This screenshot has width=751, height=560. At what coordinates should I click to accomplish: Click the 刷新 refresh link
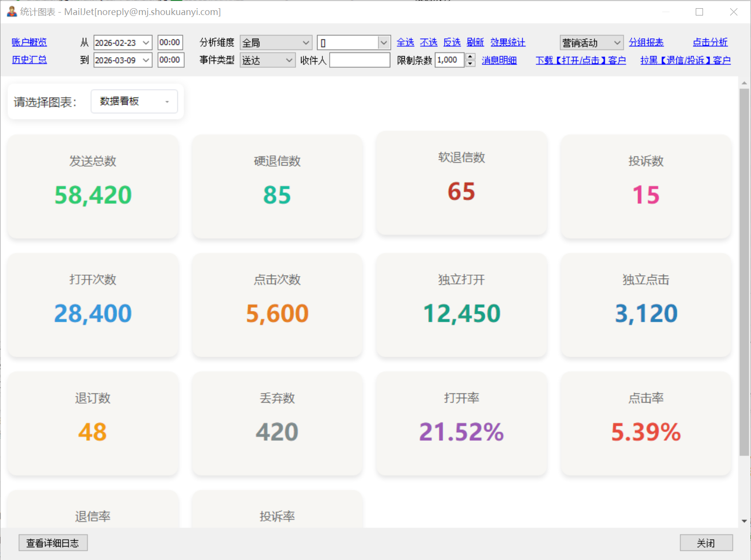pos(475,43)
